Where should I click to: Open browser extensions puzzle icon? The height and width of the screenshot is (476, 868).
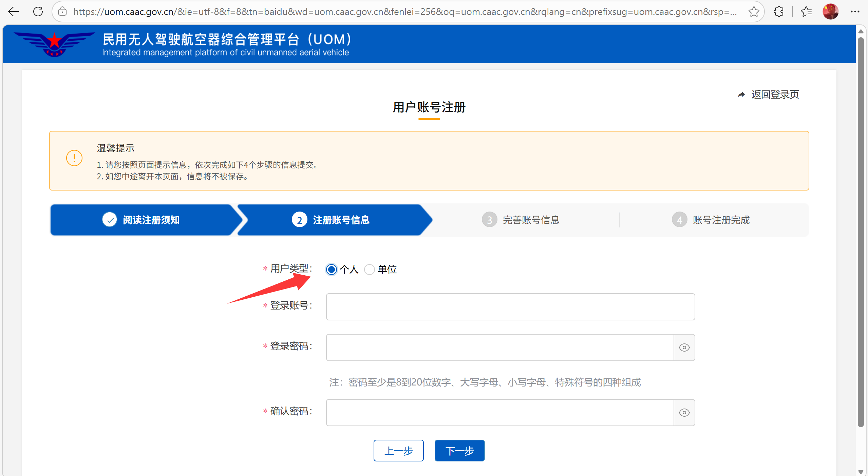778,12
